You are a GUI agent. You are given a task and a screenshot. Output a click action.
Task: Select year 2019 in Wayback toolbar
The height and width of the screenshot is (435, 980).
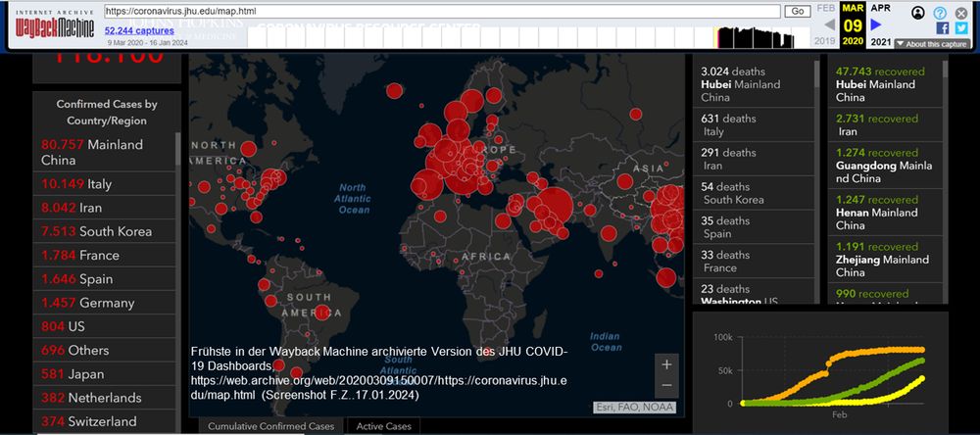point(824,41)
